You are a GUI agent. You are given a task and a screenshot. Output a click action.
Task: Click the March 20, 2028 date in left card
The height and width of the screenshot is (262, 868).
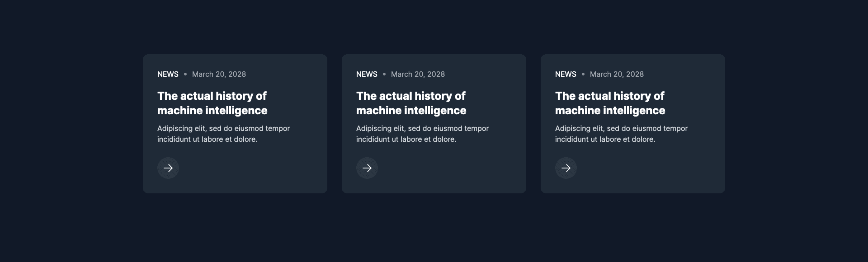219,74
